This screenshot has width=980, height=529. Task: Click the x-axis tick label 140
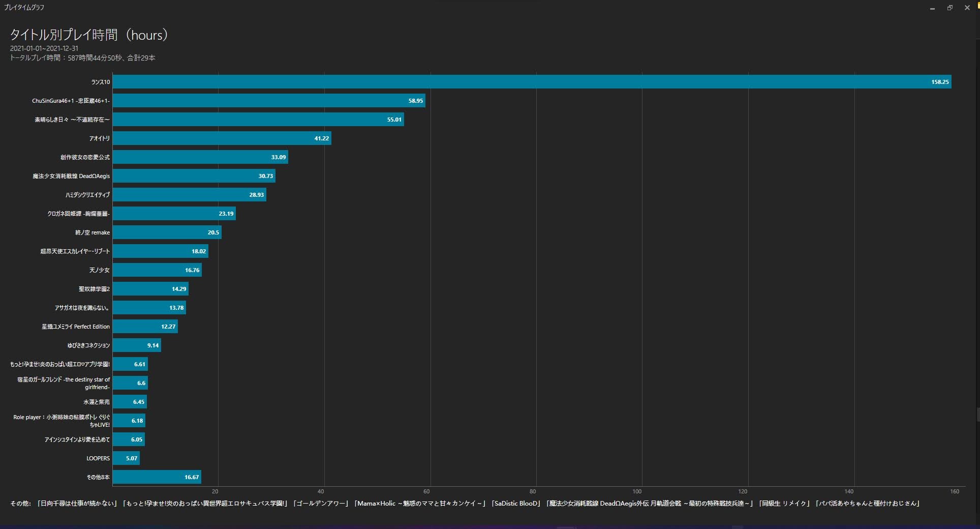coord(849,491)
